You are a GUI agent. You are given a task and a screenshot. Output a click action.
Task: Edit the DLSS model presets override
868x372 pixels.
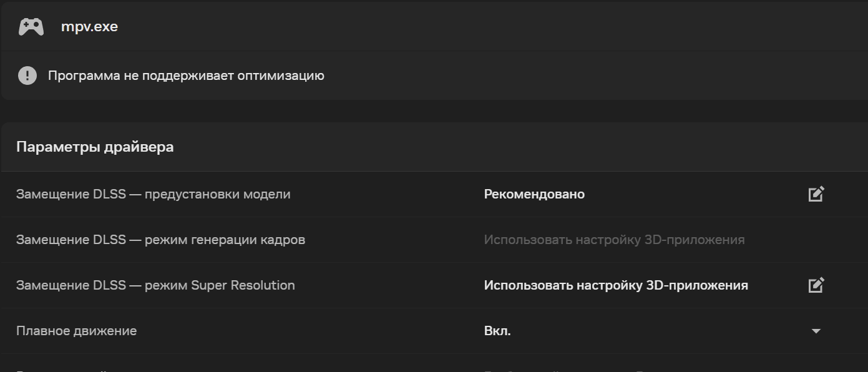(816, 194)
